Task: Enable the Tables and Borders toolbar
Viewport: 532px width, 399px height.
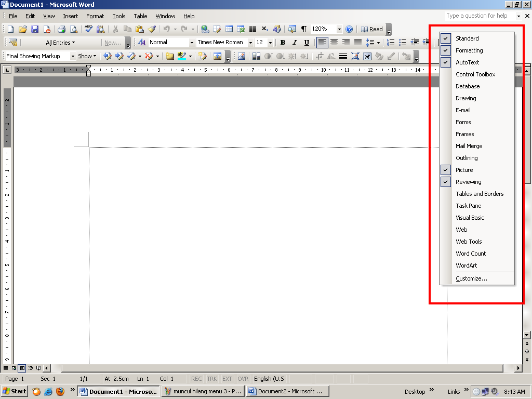Action: 477,194
